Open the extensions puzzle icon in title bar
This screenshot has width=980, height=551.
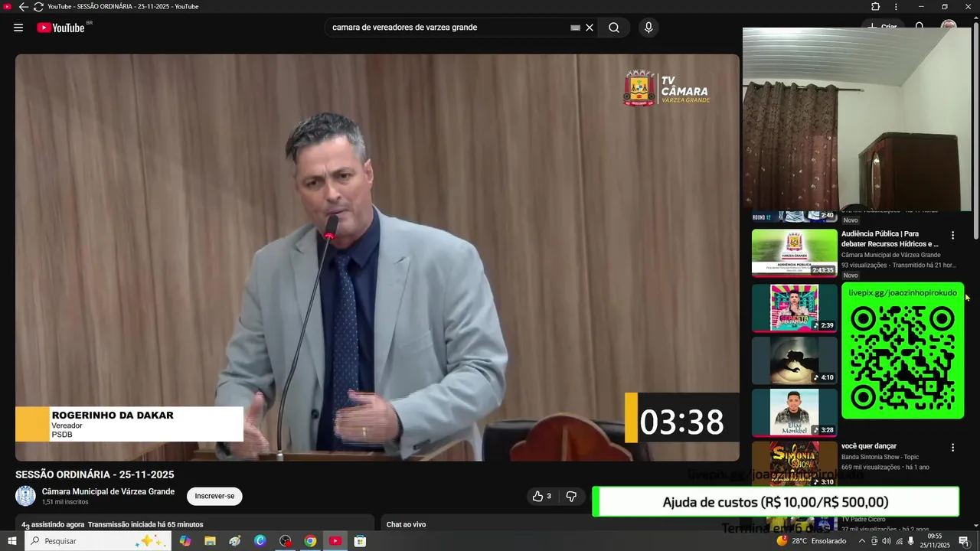876,7
